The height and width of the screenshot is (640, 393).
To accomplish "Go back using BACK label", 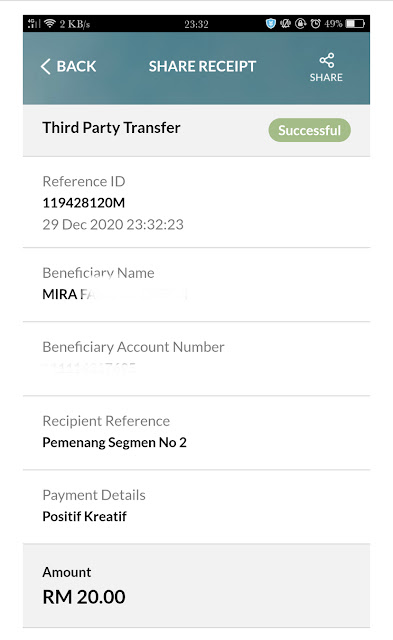I will [76, 66].
